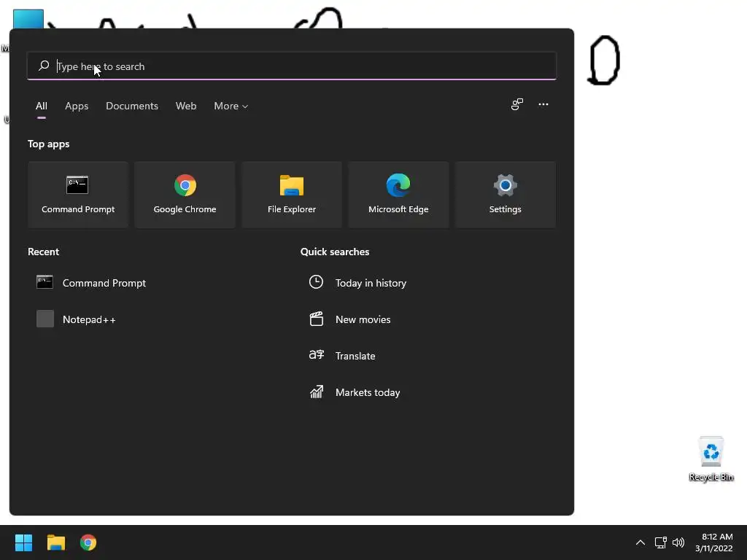Open the three-dots search options menu
Image resolution: width=747 pixels, height=560 pixels.
click(x=543, y=104)
